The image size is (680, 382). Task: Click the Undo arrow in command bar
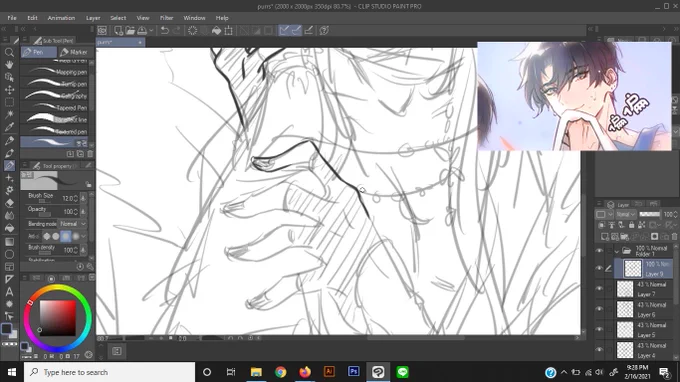pyautogui.click(x=165, y=30)
